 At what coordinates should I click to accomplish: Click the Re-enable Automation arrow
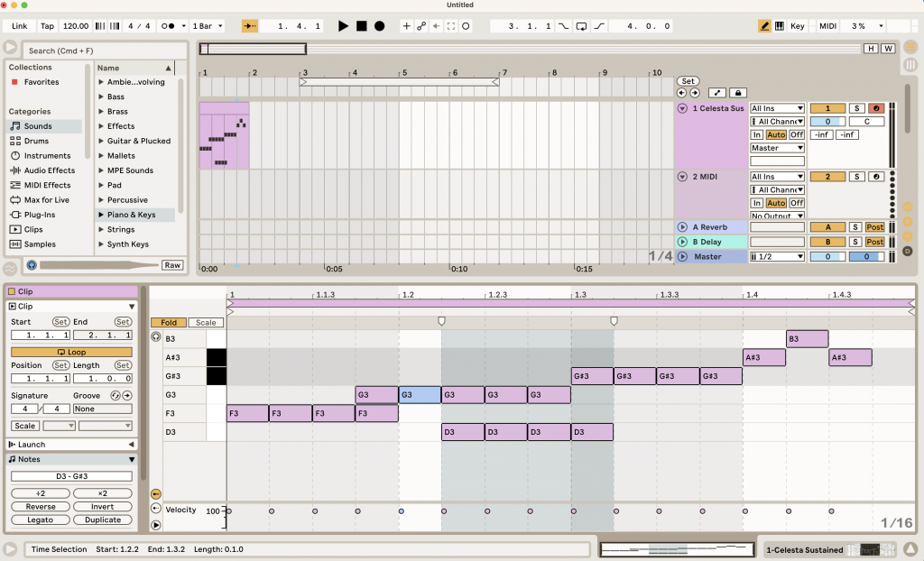tap(436, 26)
